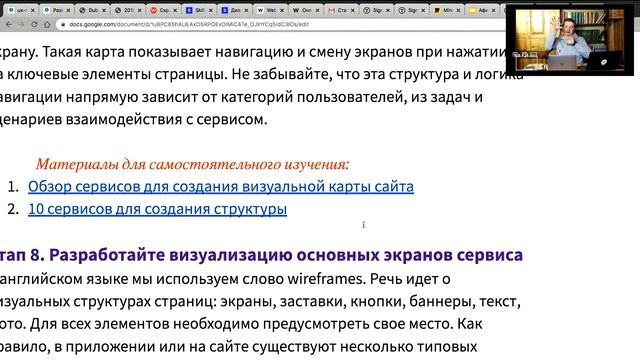This screenshot has height=360, width=640.
Task: Open link '10 сервисов для создания структуры'
Action: [x=157, y=209]
